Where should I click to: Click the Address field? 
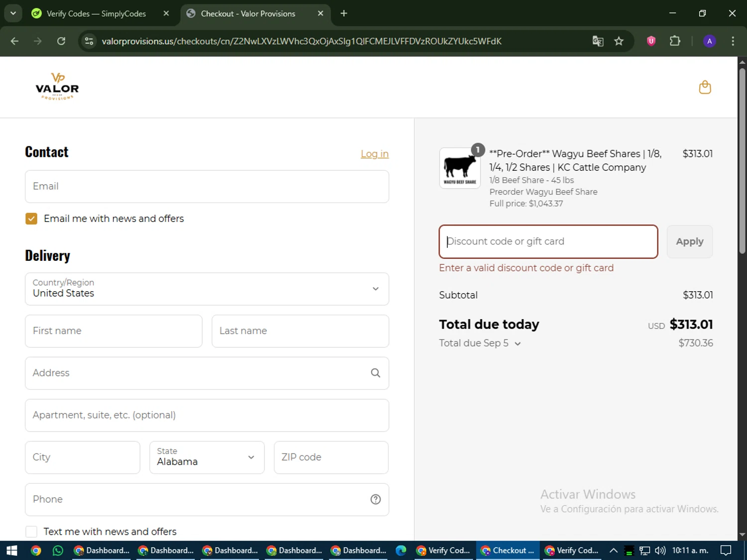coord(207,373)
